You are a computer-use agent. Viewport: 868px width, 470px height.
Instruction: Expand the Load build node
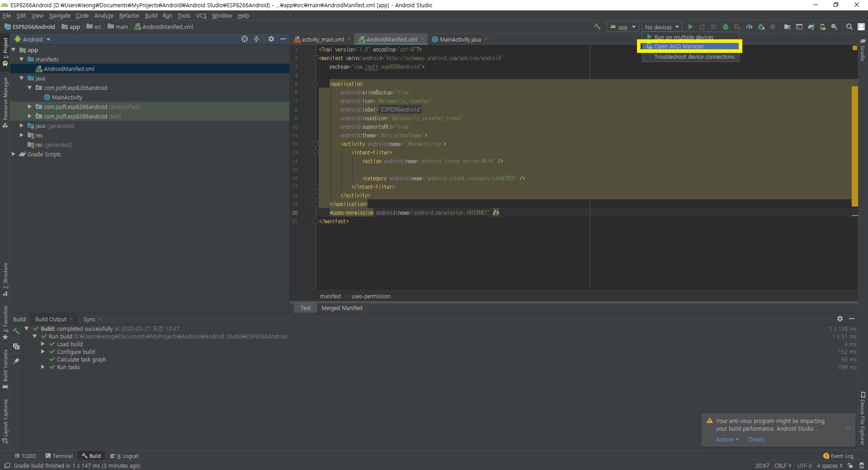43,344
